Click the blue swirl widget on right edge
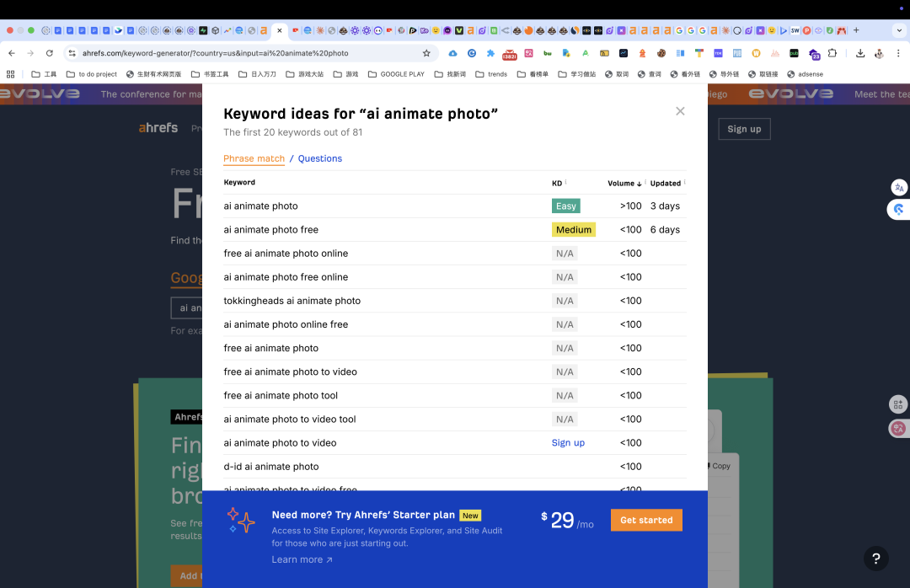This screenshot has height=588, width=910. tap(899, 209)
